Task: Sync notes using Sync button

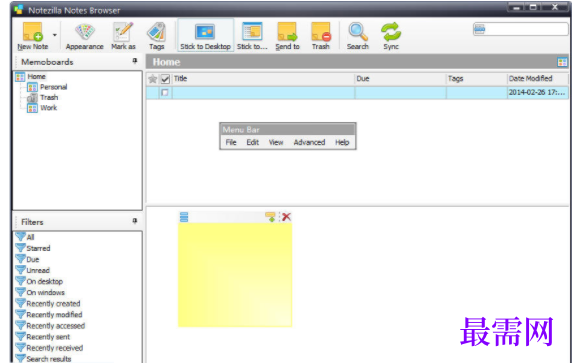Action: (x=391, y=36)
